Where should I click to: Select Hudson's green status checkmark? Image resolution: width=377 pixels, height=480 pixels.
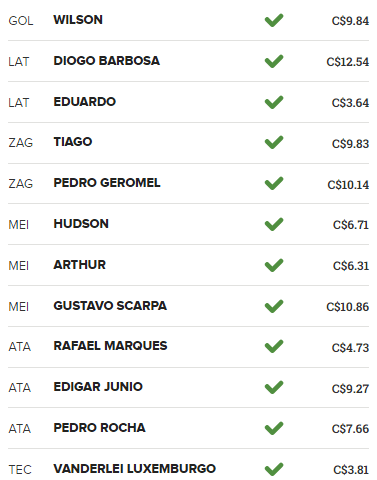click(x=274, y=224)
